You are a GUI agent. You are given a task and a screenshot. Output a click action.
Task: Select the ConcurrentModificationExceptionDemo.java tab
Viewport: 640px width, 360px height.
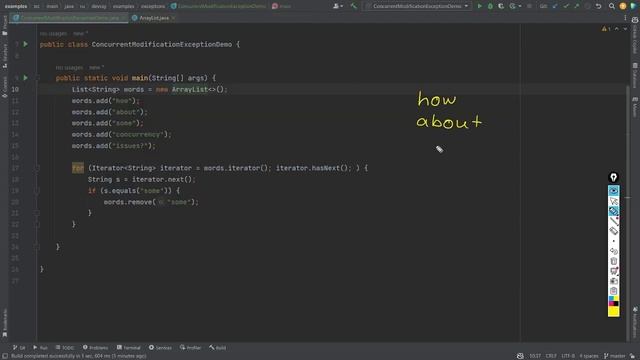(x=69, y=18)
